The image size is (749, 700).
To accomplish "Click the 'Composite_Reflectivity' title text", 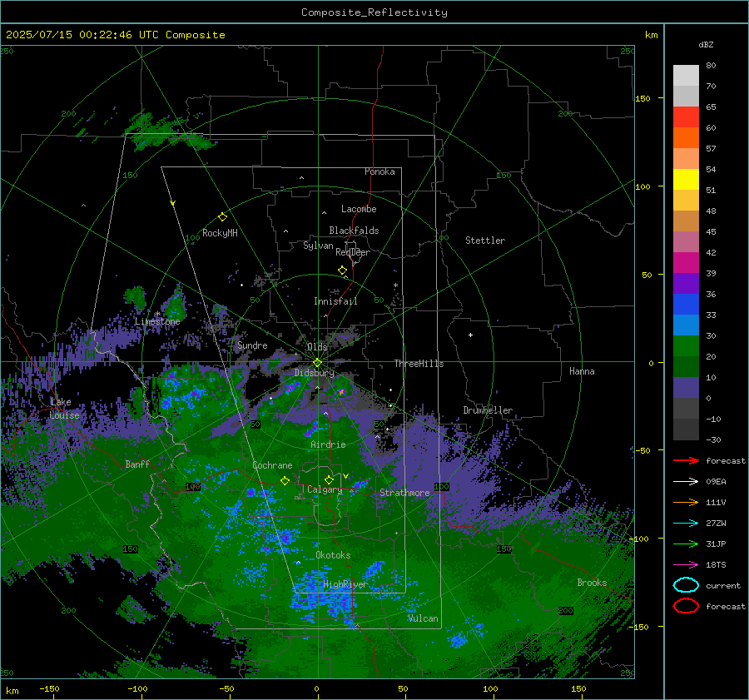I will 374,12.
